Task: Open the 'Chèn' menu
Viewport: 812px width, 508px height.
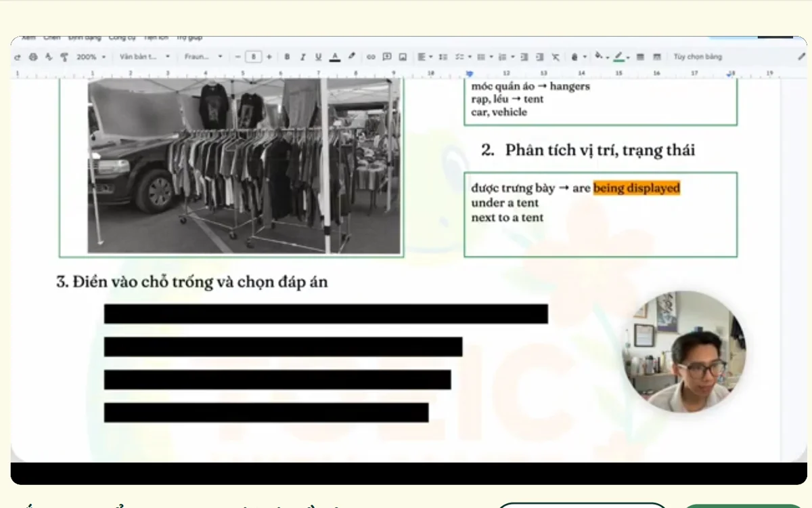Action: point(52,38)
